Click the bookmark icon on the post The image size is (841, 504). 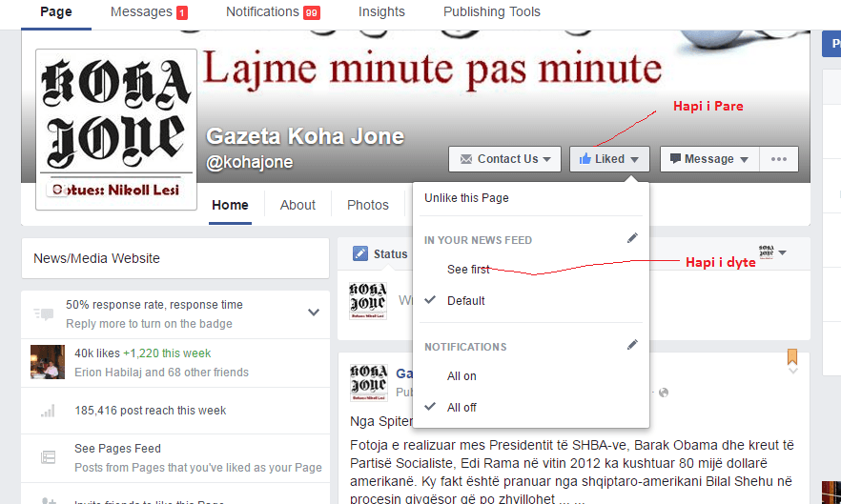click(791, 358)
